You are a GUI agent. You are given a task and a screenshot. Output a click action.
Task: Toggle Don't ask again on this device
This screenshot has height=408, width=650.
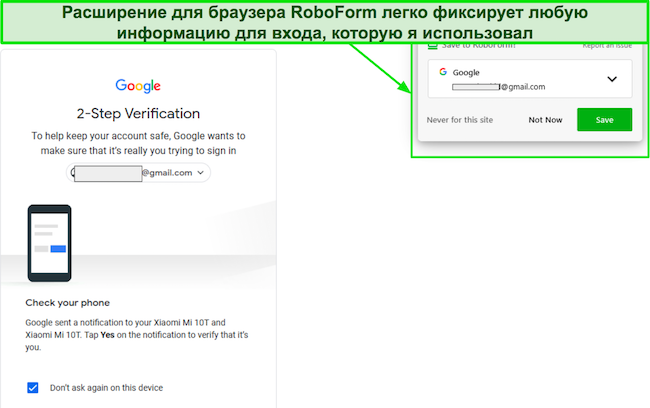[33, 388]
